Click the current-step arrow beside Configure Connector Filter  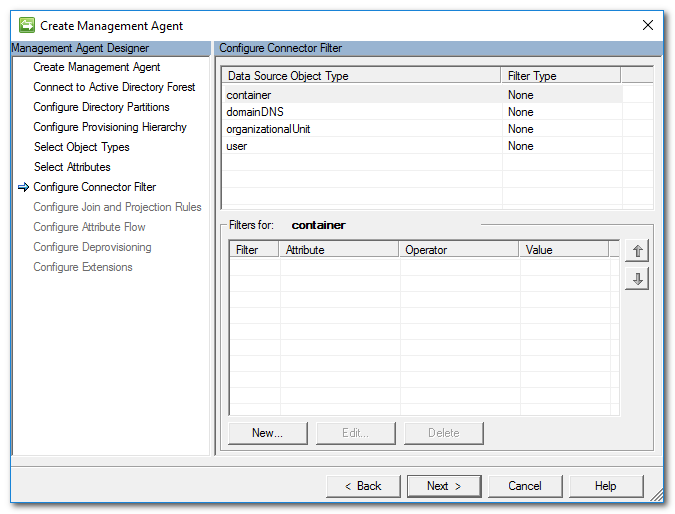[24, 187]
